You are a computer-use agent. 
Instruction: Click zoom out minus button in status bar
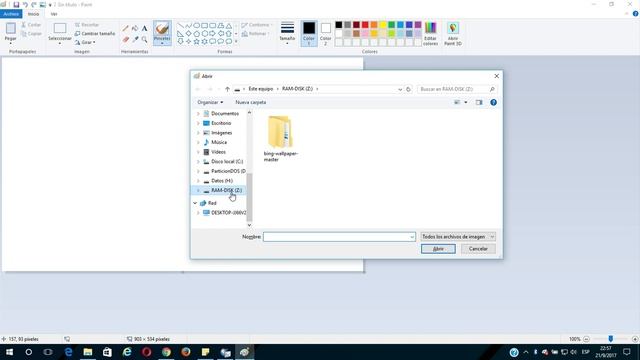click(x=587, y=339)
